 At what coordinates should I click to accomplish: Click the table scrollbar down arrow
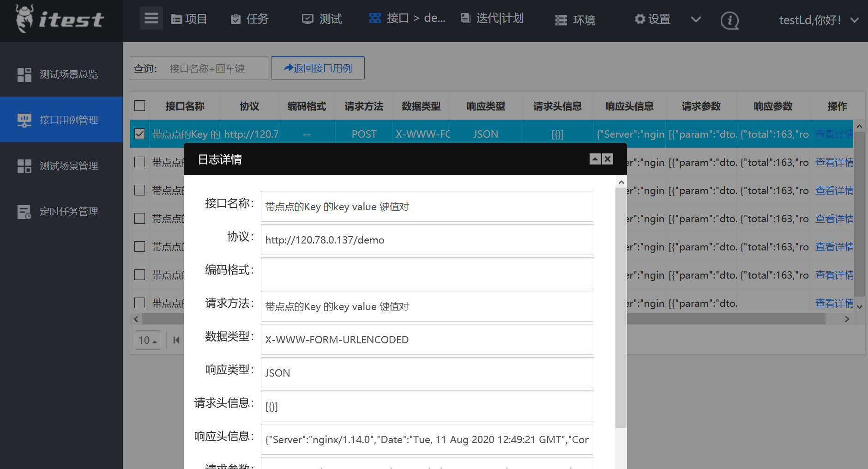[859, 307]
